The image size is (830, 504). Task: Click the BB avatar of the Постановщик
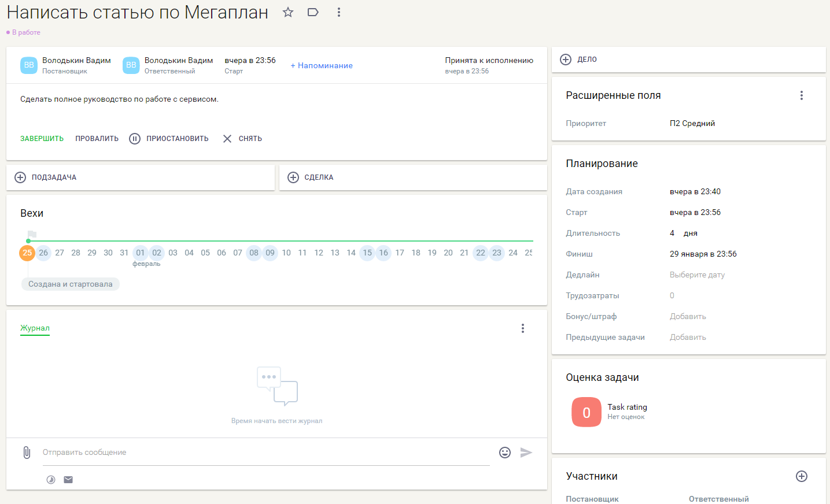click(29, 65)
